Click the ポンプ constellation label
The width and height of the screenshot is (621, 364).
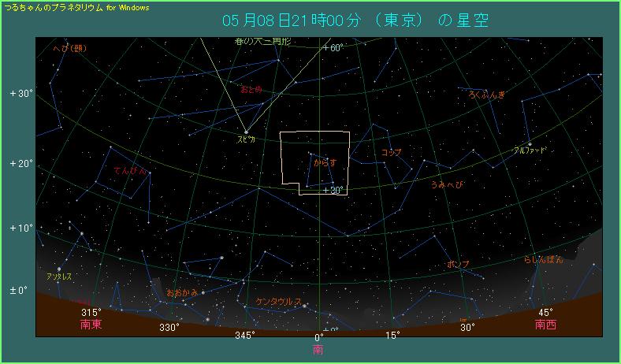pos(458,264)
